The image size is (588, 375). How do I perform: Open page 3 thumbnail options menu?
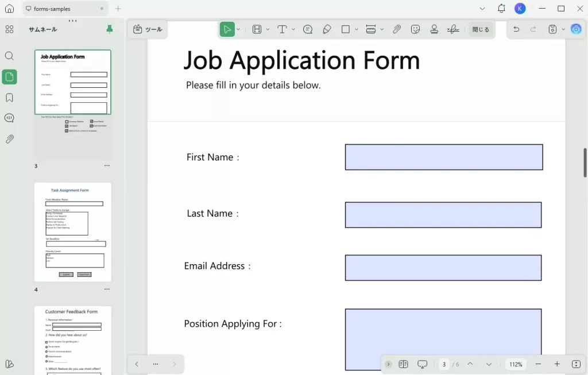click(x=107, y=165)
